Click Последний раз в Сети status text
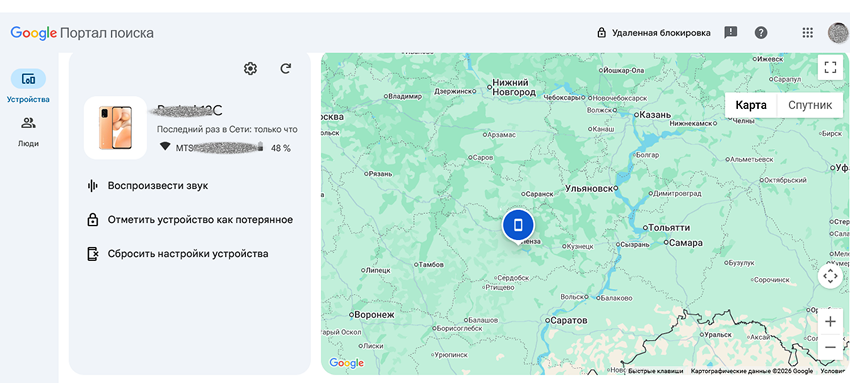 coord(227,129)
